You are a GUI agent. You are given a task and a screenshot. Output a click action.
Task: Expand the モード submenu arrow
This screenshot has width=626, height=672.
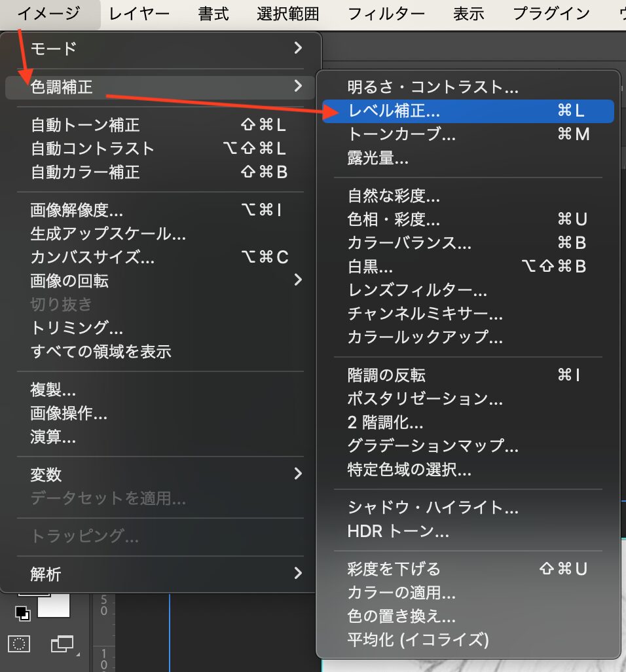(298, 48)
